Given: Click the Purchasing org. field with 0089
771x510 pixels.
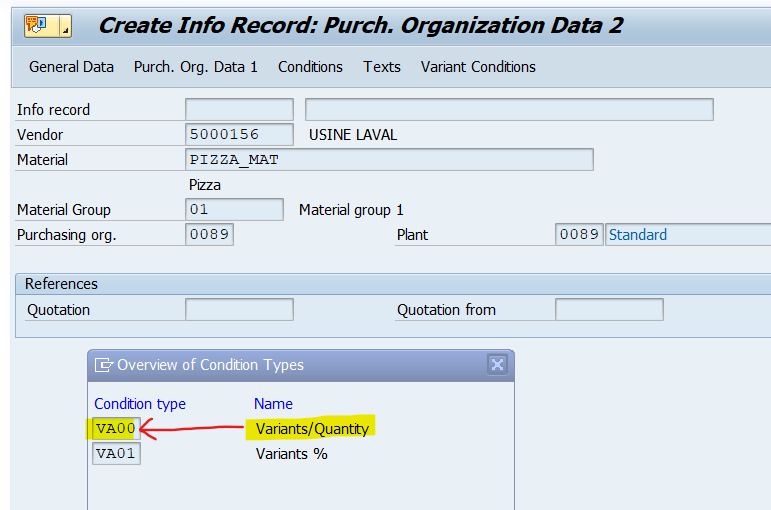Looking at the screenshot, I should pos(209,235).
